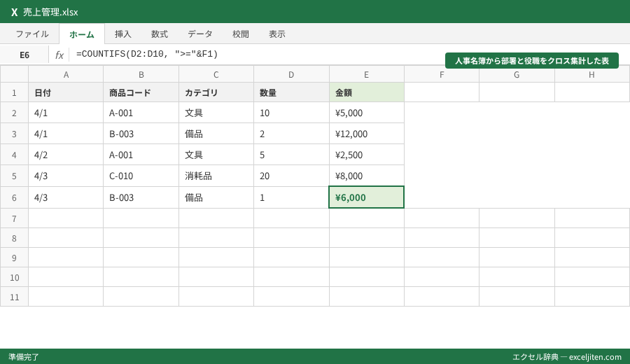Select cell containing ¥12,000
The image size is (630, 364).
tap(366, 134)
